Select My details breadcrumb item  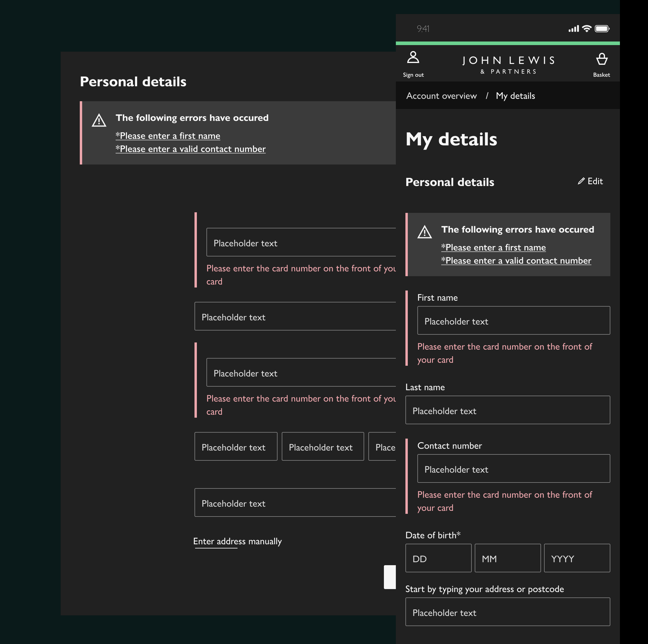515,96
